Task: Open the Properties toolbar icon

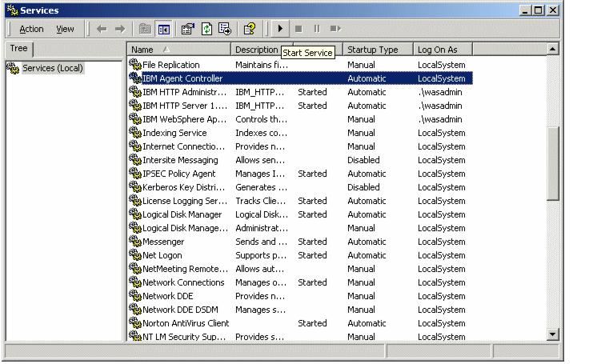Action: point(187,29)
